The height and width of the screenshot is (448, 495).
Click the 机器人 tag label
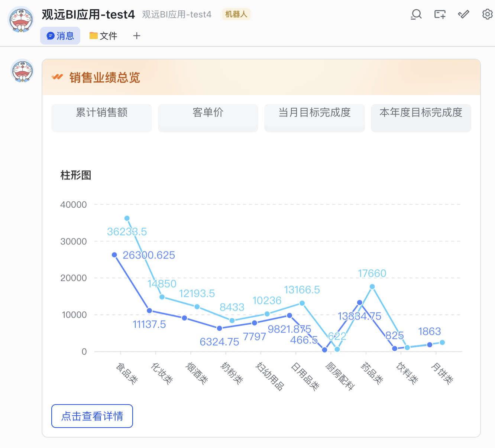click(236, 14)
